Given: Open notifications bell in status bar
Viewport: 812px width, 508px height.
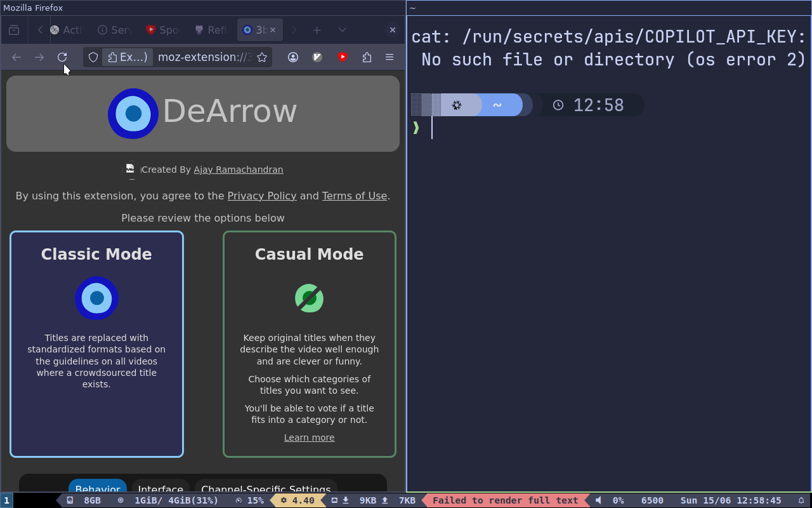Looking at the screenshot, I should click(x=801, y=500).
